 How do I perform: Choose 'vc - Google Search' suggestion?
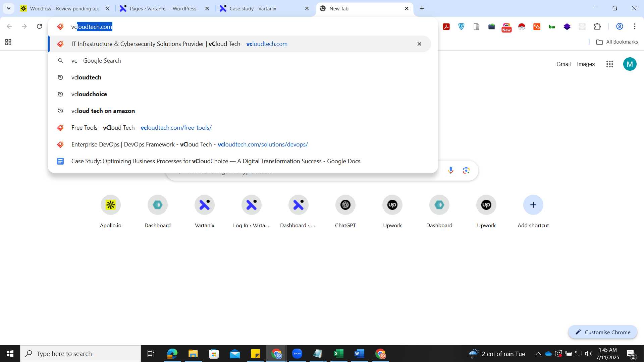point(239,61)
